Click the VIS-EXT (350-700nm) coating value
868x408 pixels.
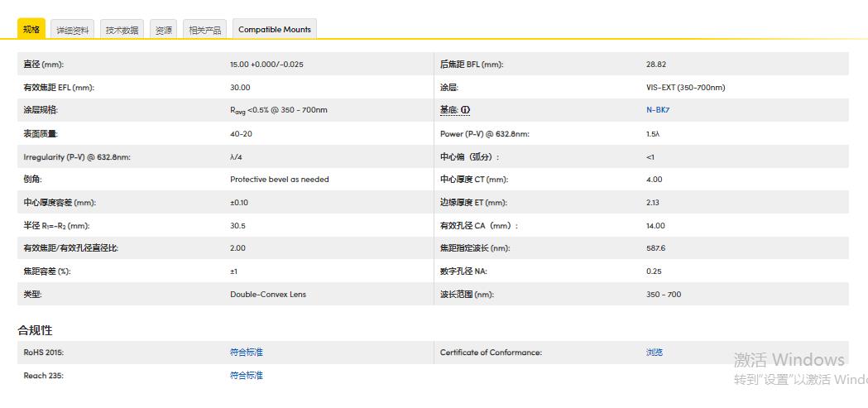click(685, 88)
